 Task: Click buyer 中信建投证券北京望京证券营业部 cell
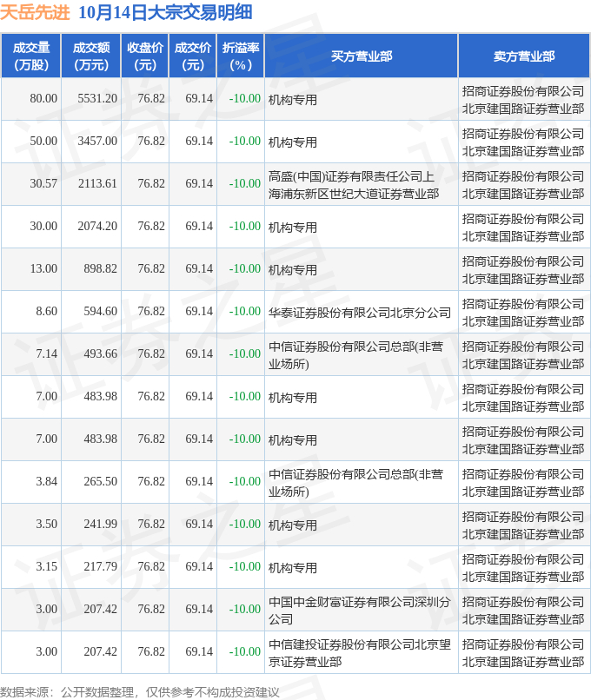click(360, 653)
